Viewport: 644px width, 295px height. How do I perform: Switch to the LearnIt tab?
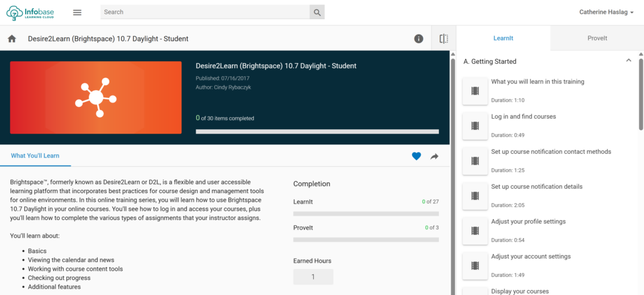pyautogui.click(x=503, y=38)
